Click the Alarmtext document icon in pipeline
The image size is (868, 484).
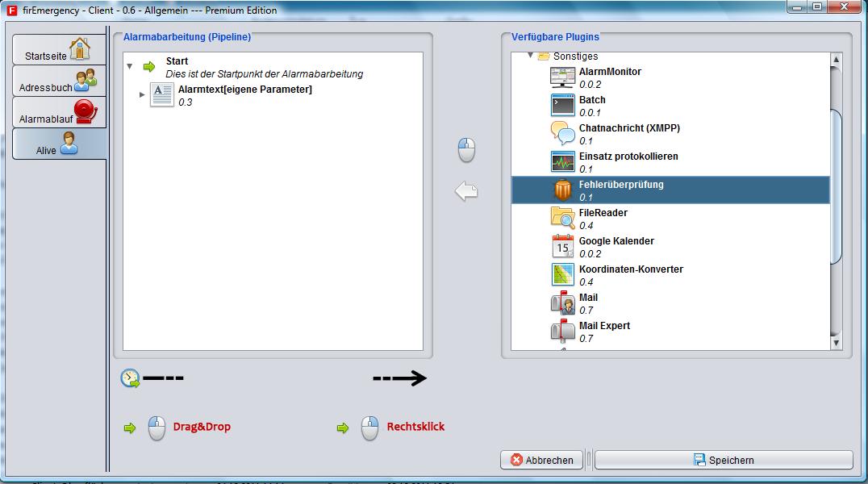(x=162, y=95)
